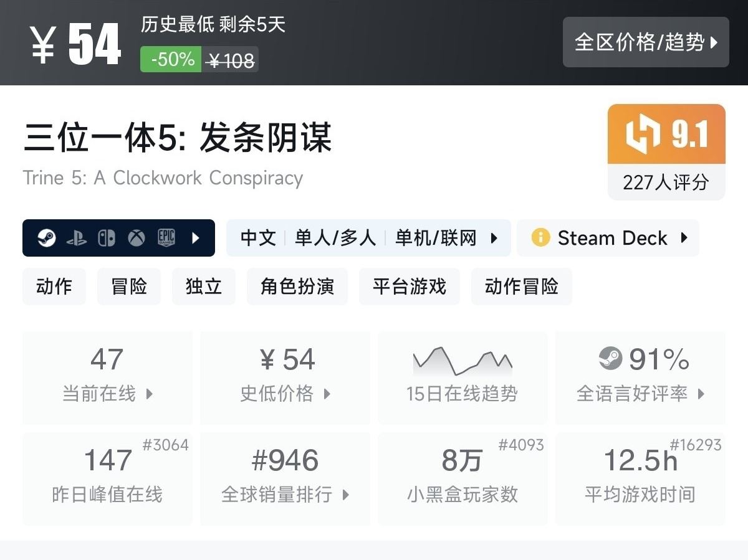The width and height of the screenshot is (748, 560).
Task: Click the 中文 language label
Action: pos(258,238)
